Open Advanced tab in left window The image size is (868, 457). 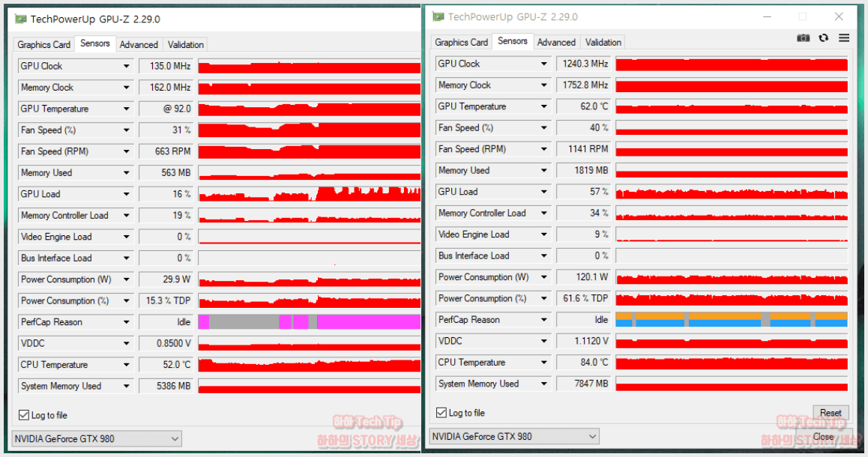click(139, 45)
